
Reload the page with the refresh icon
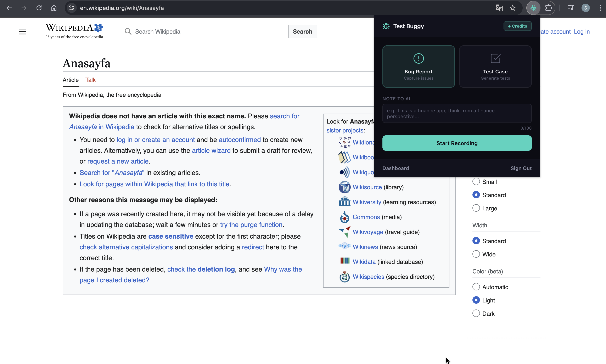point(39,8)
